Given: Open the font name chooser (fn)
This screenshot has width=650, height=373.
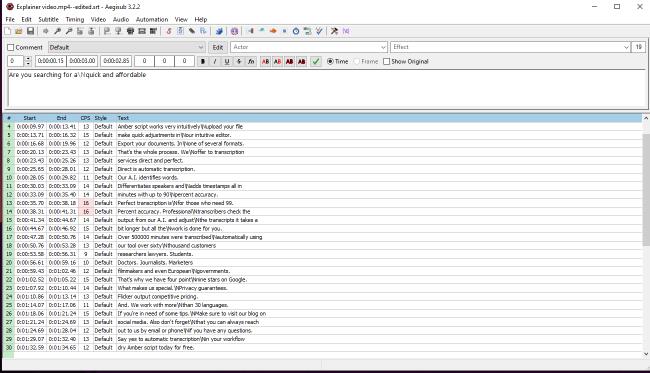Looking at the screenshot, I should tap(251, 61).
